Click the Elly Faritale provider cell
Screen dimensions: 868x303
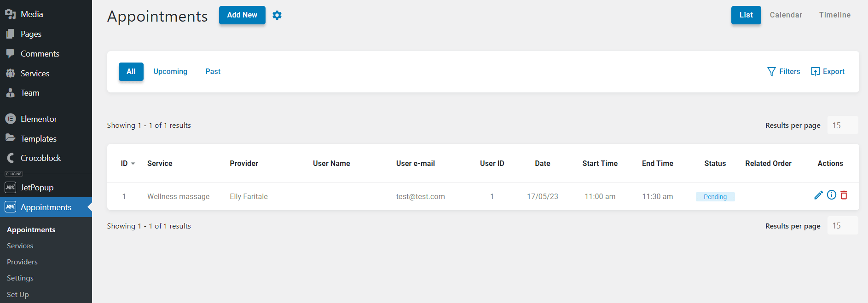click(x=249, y=197)
